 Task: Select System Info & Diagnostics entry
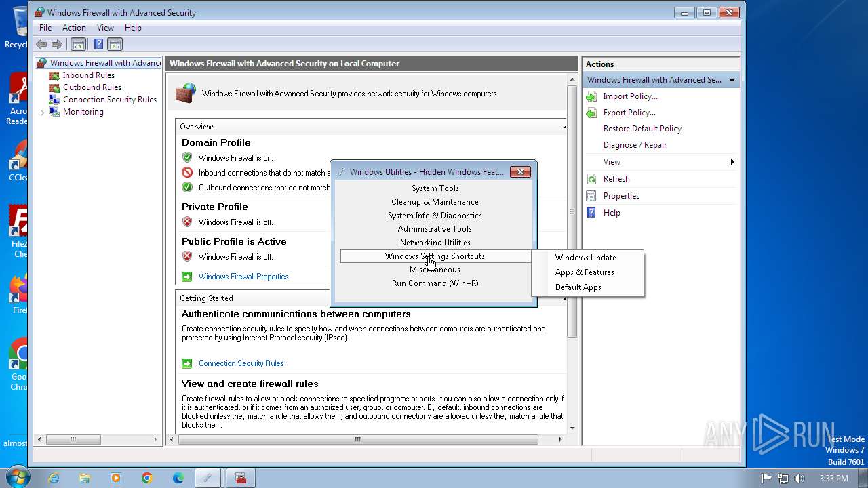[435, 216]
